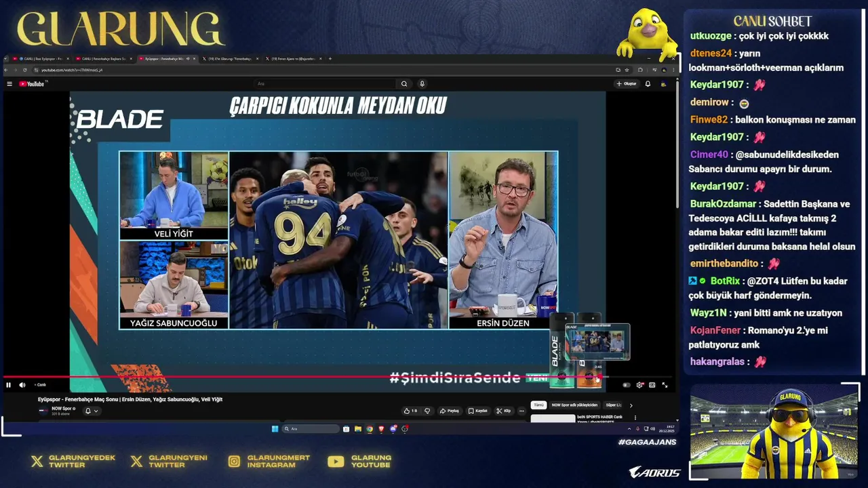Click BurakOzdamar username in chat
The width and height of the screenshot is (868, 488).
(723, 204)
